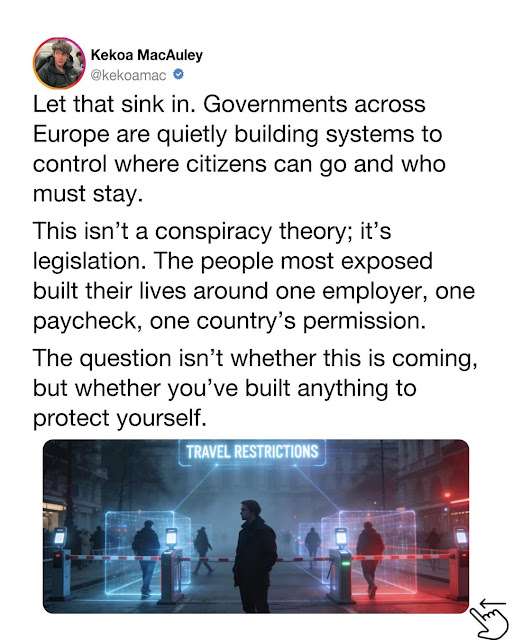Click the red signal light on right
Image resolution: width=512 pixels, height=640 pixels.
coord(447,495)
